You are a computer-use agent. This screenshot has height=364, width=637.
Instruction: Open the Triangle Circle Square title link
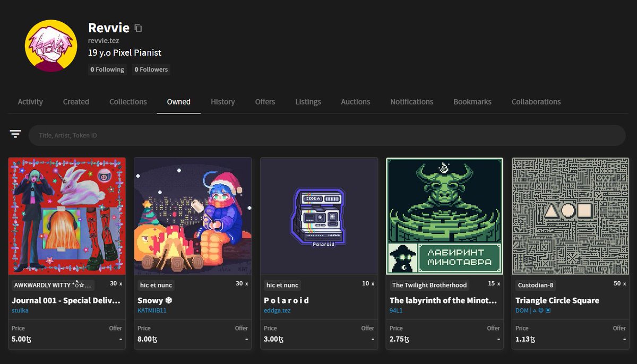pyautogui.click(x=557, y=300)
